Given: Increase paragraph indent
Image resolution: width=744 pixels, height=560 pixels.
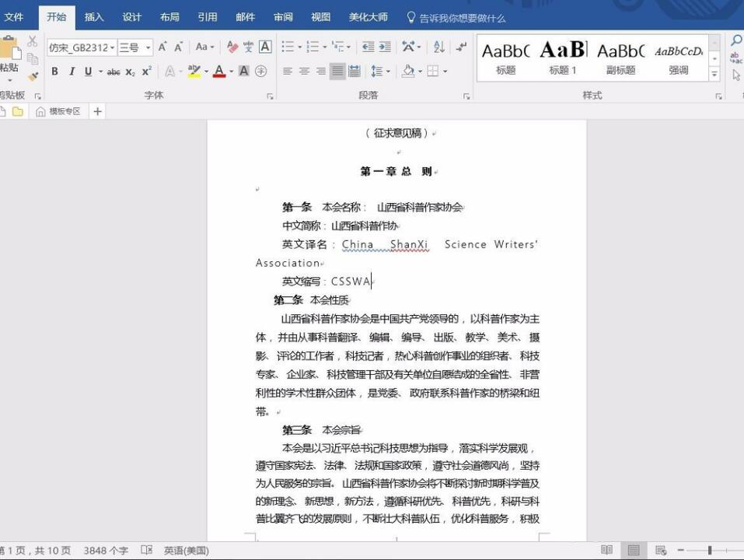Looking at the screenshot, I should 385,47.
